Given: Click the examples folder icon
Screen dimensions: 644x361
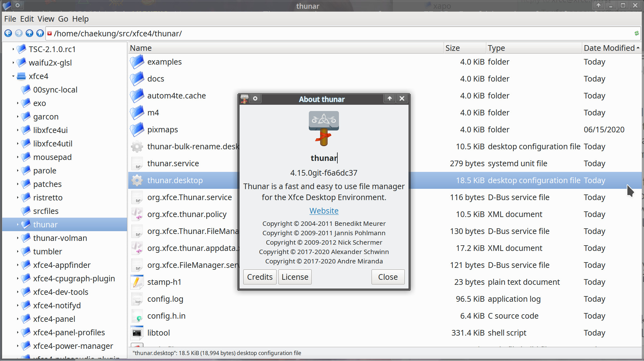Looking at the screenshot, I should tap(137, 62).
